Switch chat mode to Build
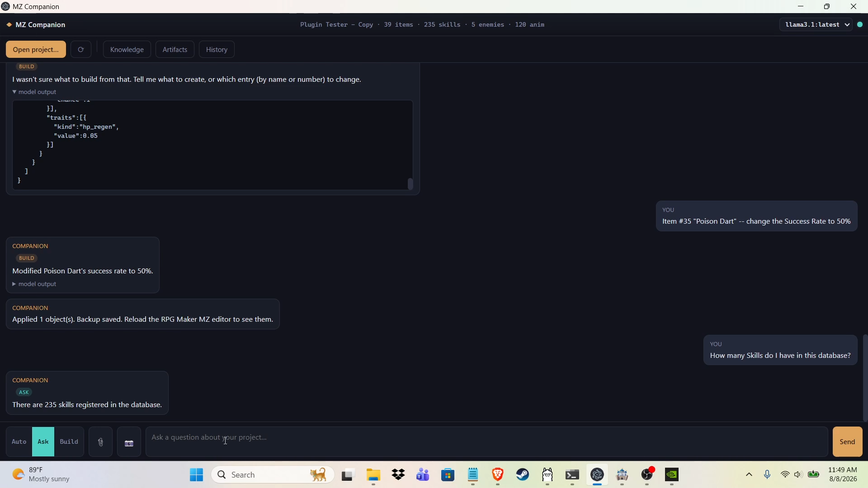Image resolution: width=868 pixels, height=488 pixels. click(69, 442)
